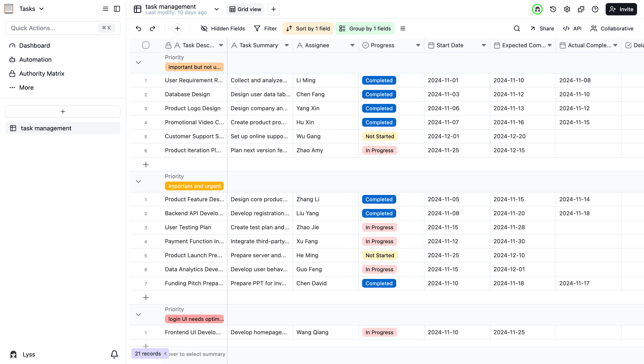The image size is (644, 364).
Task: Click the circular plus add-field button in toolbar
Action: pyautogui.click(x=177, y=28)
